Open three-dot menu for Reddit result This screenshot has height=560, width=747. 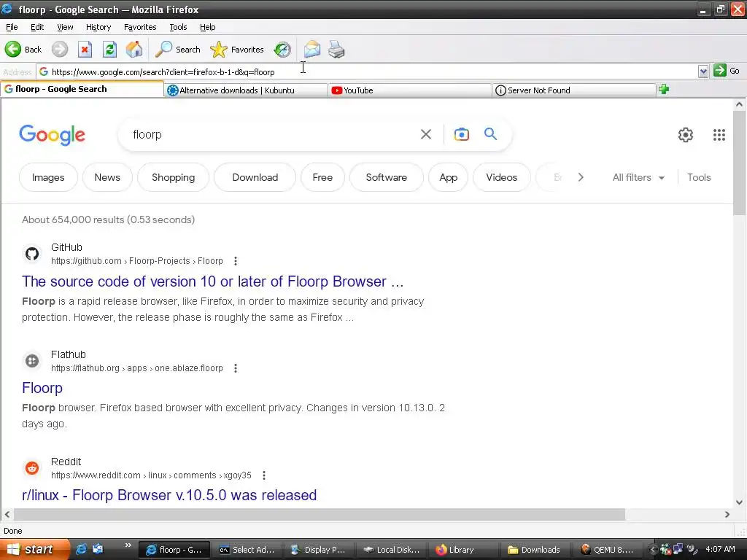click(264, 475)
